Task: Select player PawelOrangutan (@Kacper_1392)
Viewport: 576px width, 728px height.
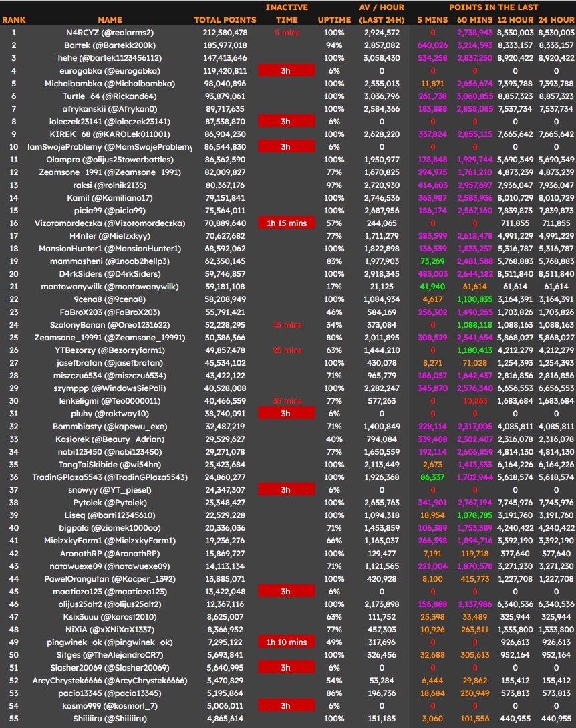Action: (110, 579)
